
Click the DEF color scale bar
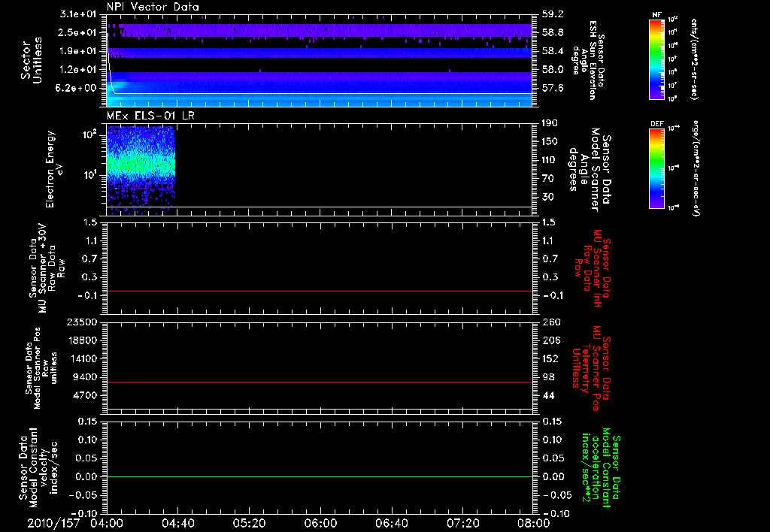pos(657,168)
